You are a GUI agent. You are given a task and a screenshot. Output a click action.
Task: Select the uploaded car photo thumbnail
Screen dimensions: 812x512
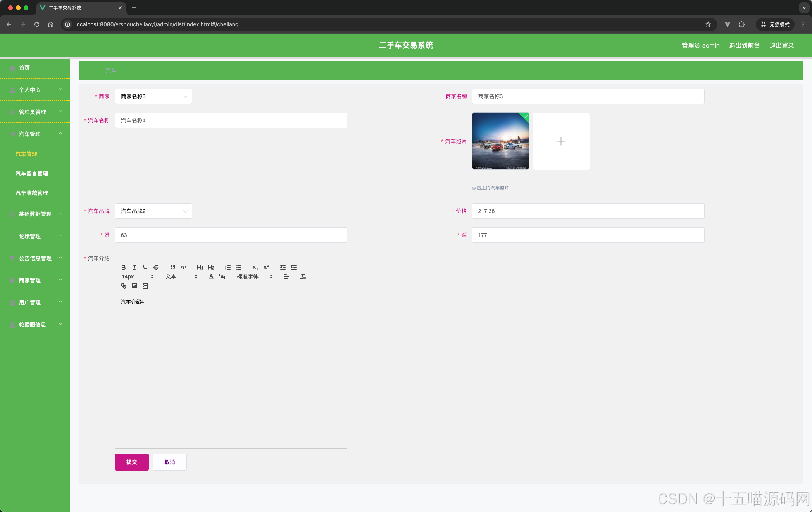[501, 141]
